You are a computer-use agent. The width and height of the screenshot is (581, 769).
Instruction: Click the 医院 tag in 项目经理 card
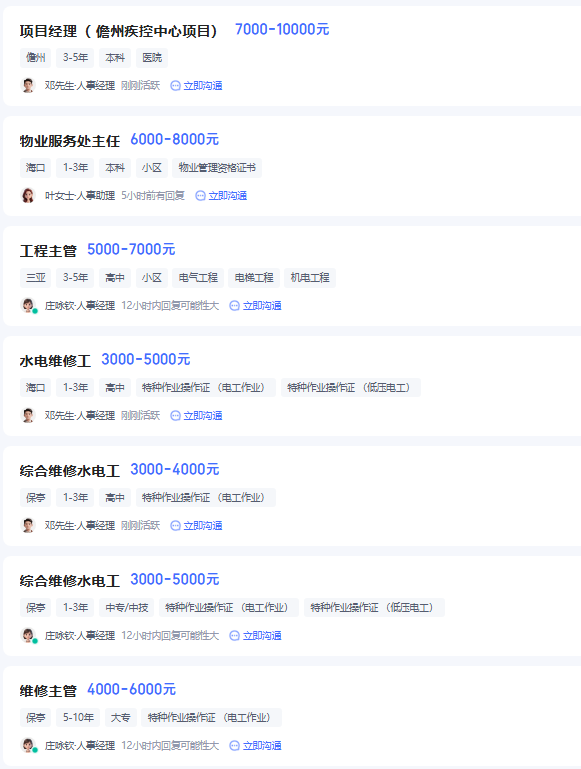click(152, 58)
